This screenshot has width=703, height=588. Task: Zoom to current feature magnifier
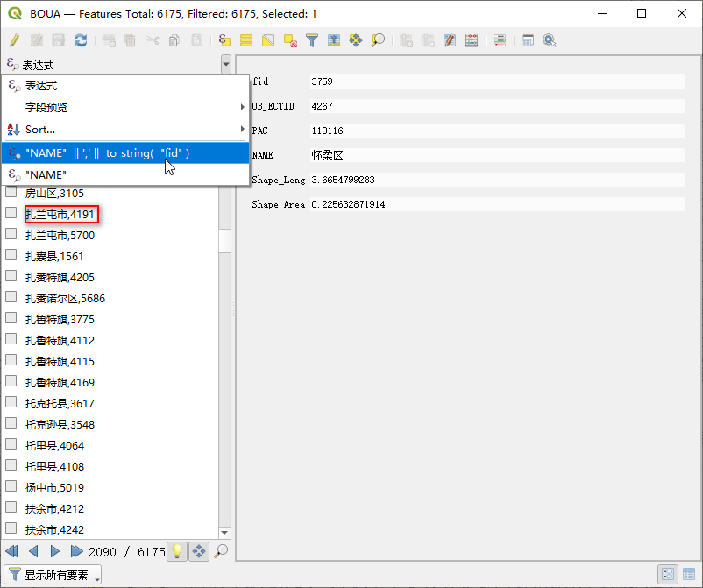[x=221, y=551]
